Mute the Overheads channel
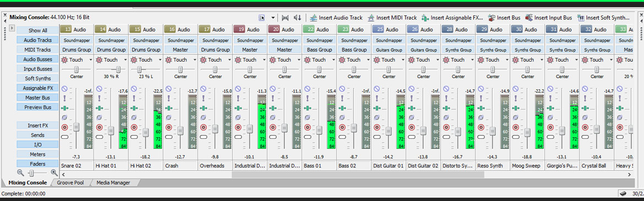The image size is (644, 201). tap(203, 88)
